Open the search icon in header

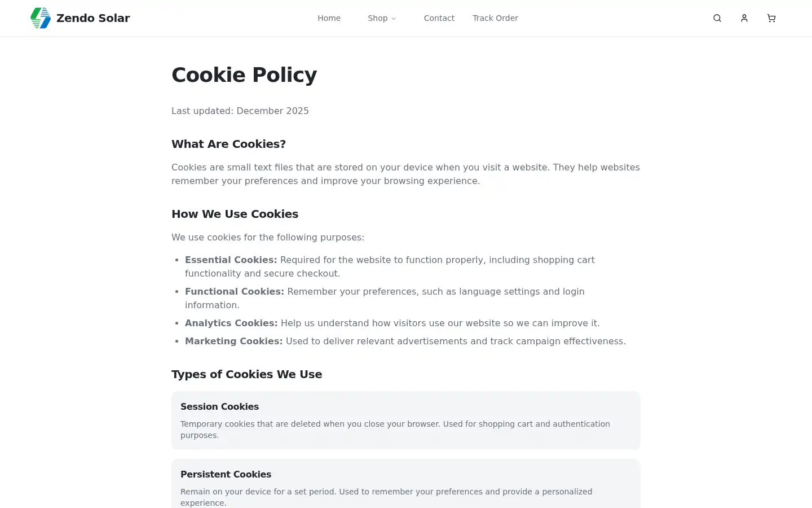[717, 18]
